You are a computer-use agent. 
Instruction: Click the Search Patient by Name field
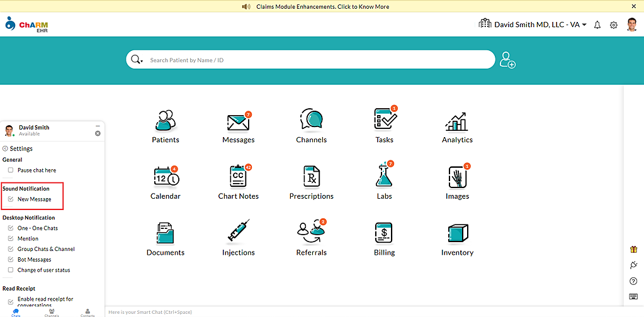pyautogui.click(x=315, y=60)
